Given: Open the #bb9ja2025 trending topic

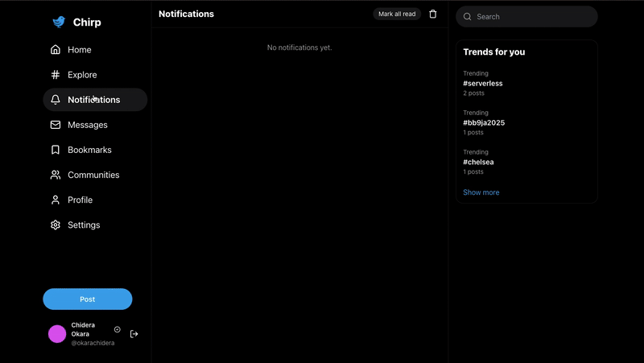Looking at the screenshot, I should pyautogui.click(x=484, y=123).
